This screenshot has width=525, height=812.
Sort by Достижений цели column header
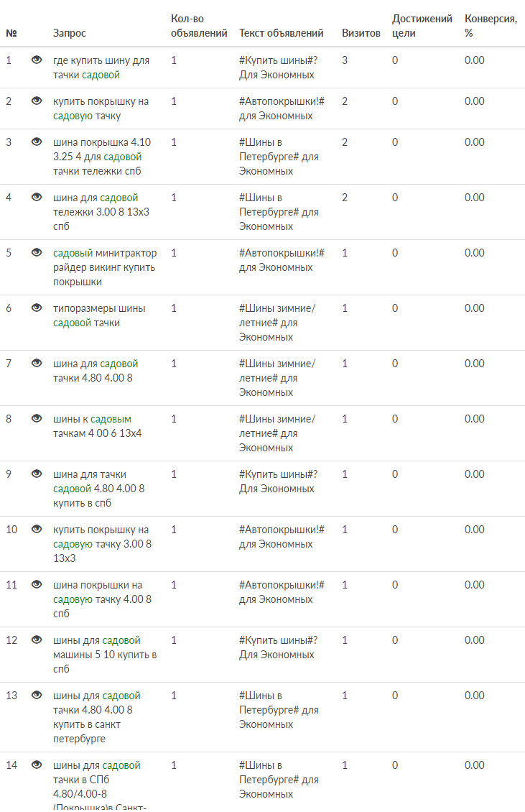422,26
